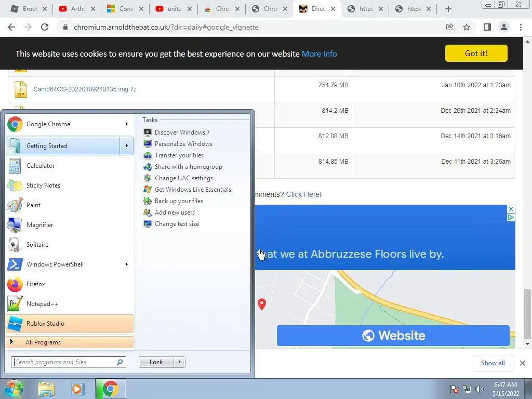Launch Paint from Start menu
The width and height of the screenshot is (532, 399).
(x=69, y=205)
